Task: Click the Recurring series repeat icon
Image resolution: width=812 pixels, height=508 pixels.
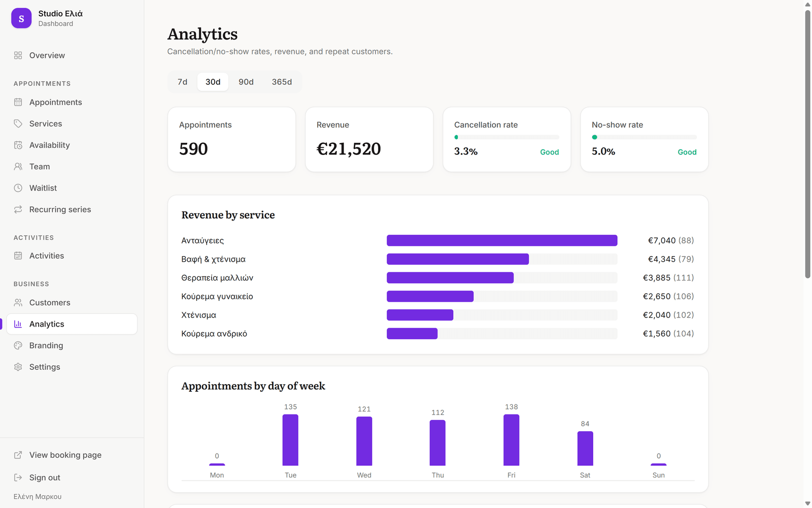Action: (18, 209)
